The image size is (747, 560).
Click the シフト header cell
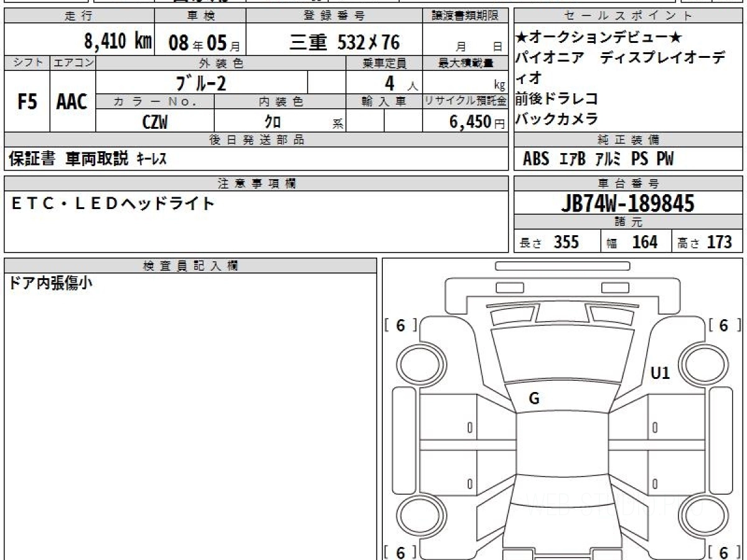pos(27,63)
